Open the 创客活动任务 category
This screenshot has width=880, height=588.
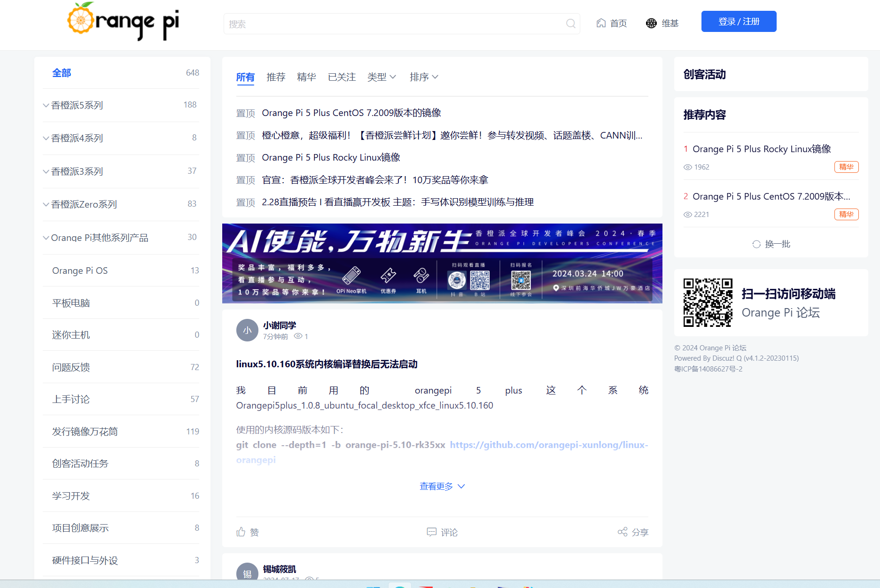click(x=121, y=464)
